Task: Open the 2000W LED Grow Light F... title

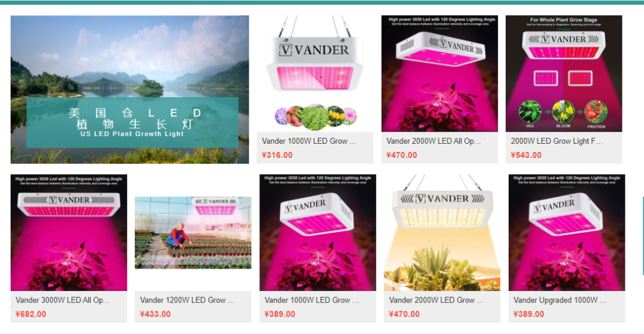Action: (x=556, y=141)
